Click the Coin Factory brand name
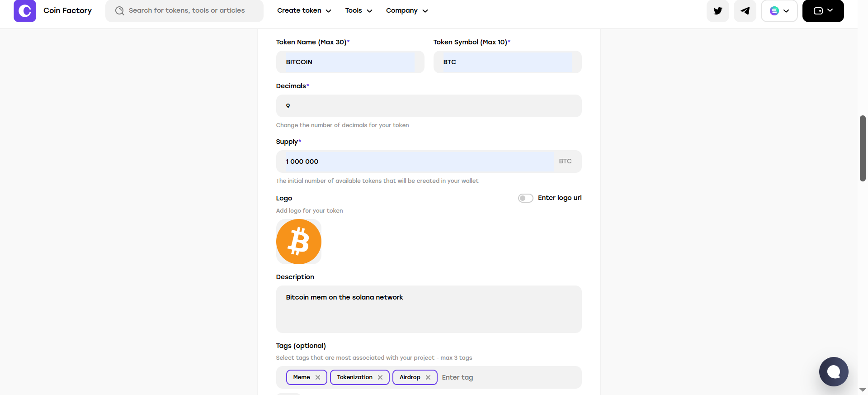This screenshot has height=395, width=868. click(x=67, y=10)
